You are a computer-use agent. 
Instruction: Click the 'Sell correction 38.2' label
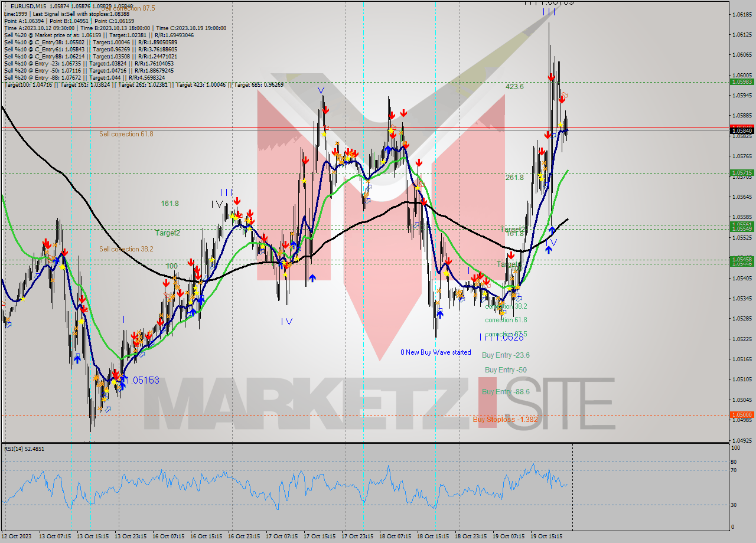(x=126, y=248)
